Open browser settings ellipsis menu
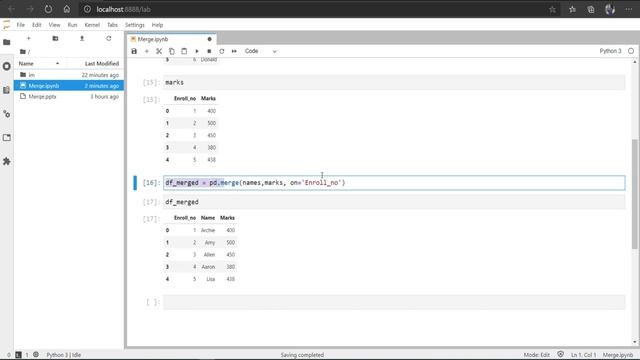 click(629, 9)
